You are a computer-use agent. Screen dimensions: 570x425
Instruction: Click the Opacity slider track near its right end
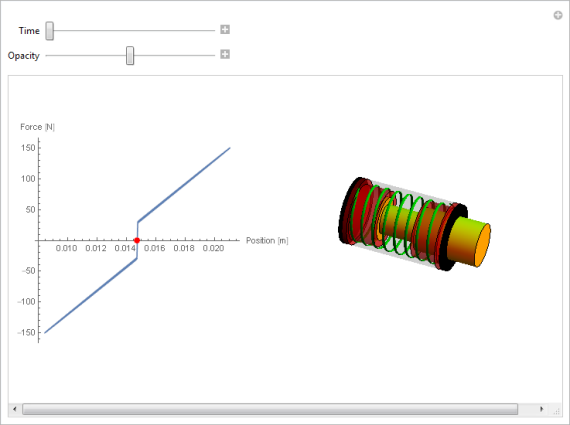click(x=207, y=56)
